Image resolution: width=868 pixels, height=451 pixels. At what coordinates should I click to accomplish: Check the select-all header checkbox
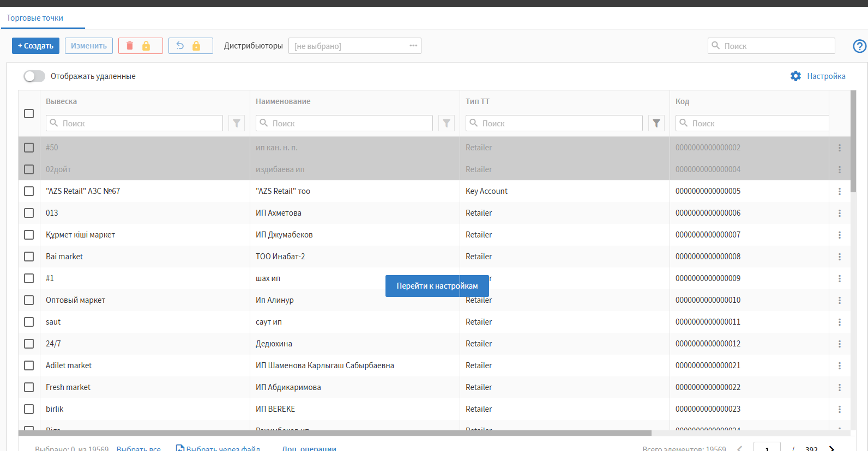pos(29,113)
